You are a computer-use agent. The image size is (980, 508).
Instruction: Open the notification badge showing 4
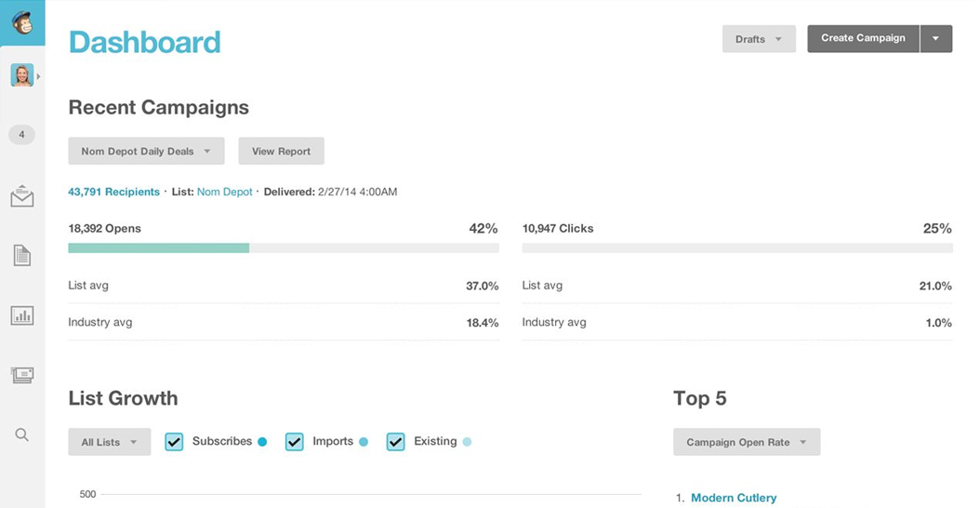point(22,135)
